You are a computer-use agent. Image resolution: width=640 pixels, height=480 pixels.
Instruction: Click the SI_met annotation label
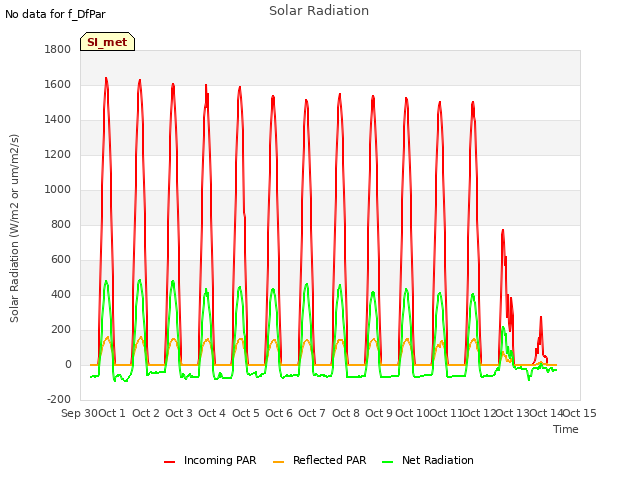(x=107, y=42)
